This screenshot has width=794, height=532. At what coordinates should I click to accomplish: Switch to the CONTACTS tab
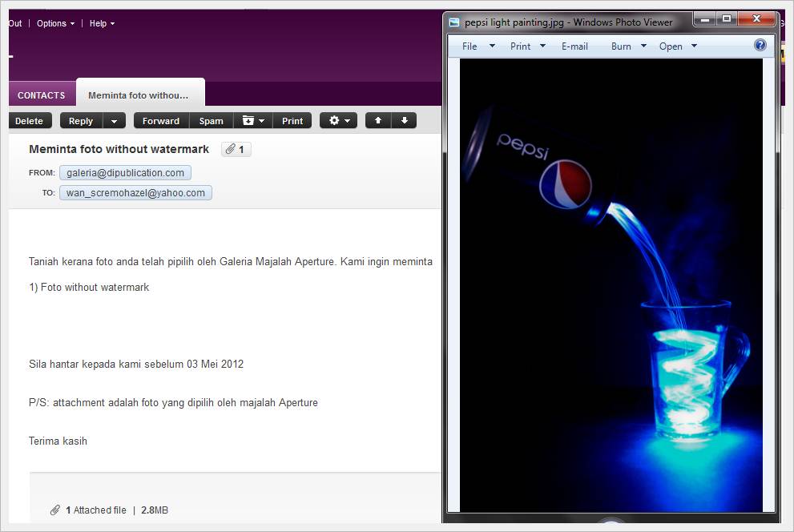coord(42,95)
